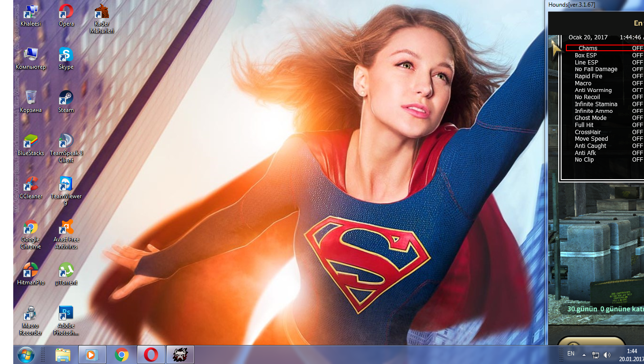Switch the No Recoil OFF value
644x364 pixels.
point(638,97)
